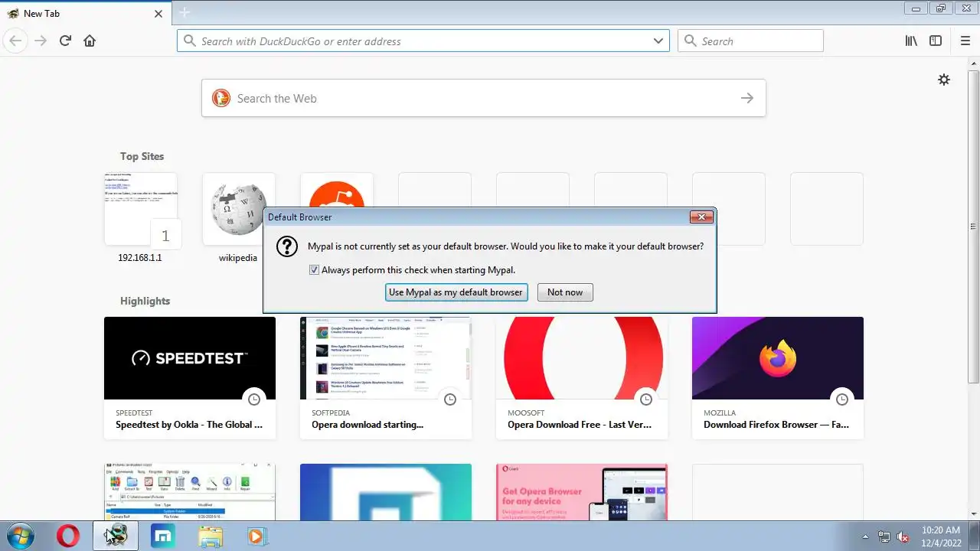The width and height of the screenshot is (980, 551).
Task: Open media player taskbar icon
Action: pos(256,536)
